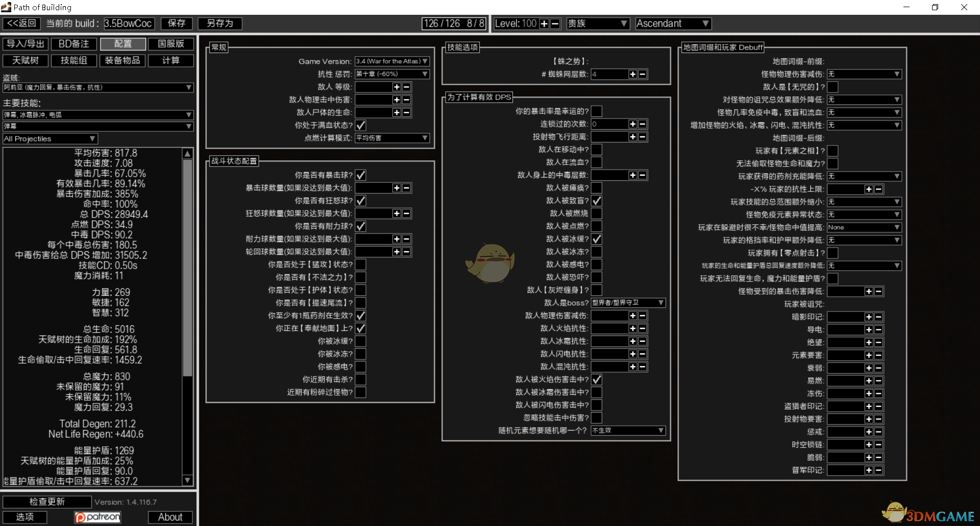Click the plus button next to Level 100

(x=544, y=24)
